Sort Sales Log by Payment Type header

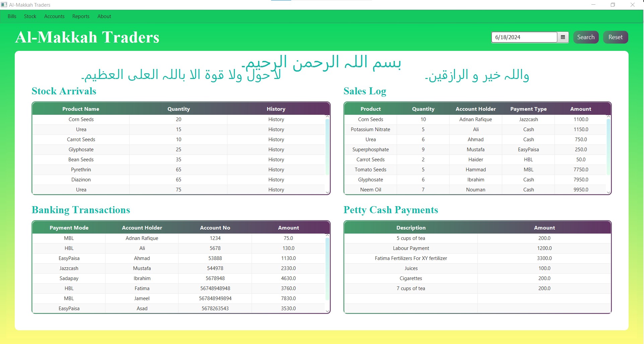coord(528,109)
